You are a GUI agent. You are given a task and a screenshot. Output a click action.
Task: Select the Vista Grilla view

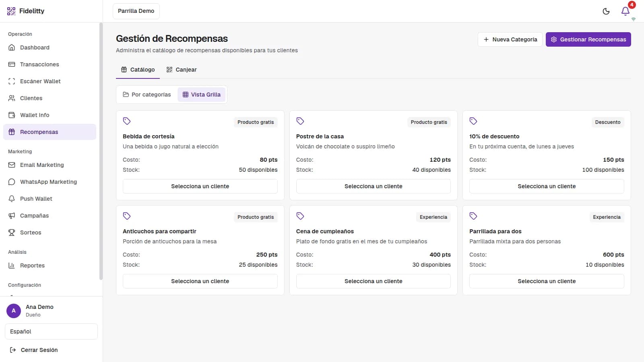tap(202, 95)
